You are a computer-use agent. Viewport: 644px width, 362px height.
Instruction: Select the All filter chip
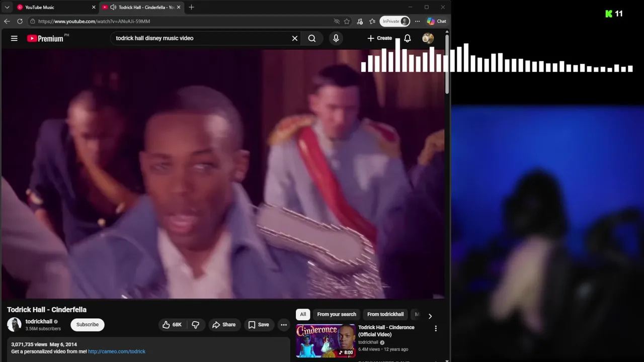(303, 314)
